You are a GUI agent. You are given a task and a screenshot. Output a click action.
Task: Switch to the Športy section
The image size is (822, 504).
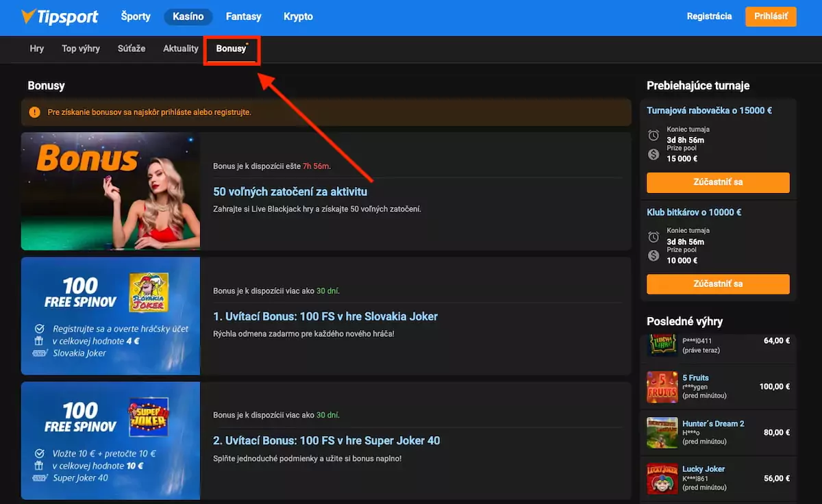[135, 16]
